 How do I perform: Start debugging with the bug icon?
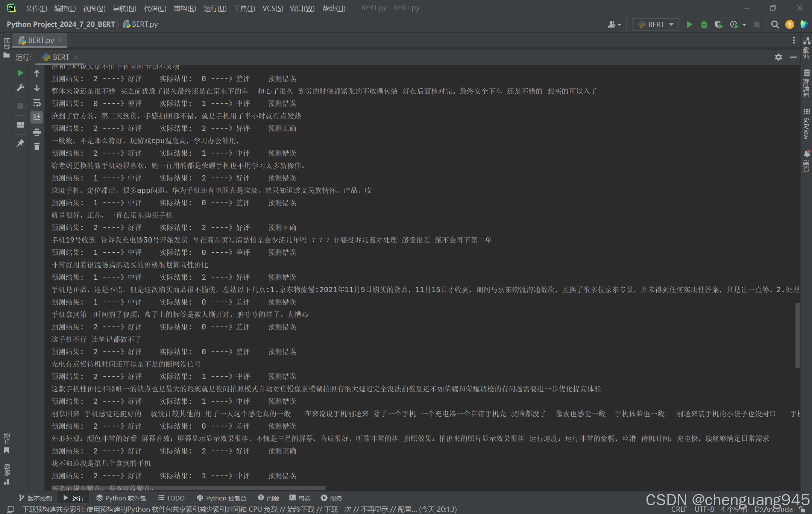point(704,24)
